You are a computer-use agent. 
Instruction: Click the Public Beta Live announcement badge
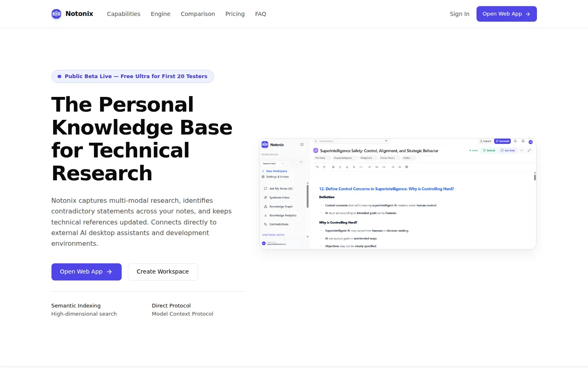[x=133, y=76]
